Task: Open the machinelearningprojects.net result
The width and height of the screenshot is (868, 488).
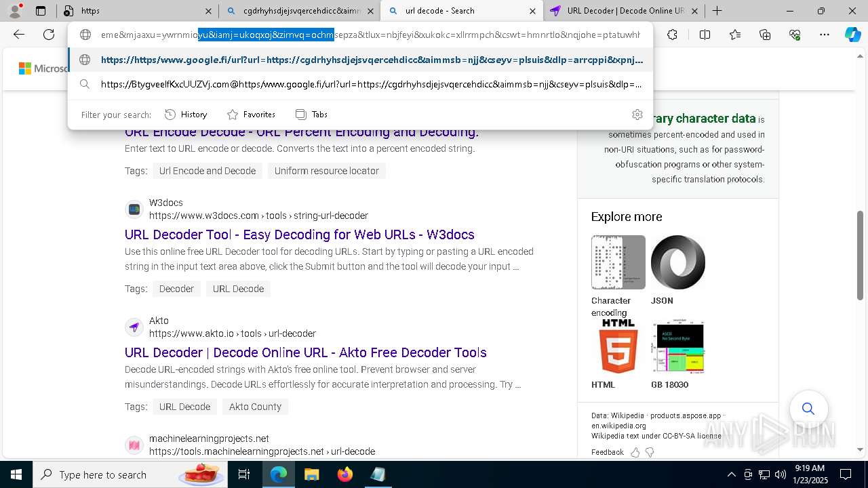Action: tap(262, 445)
